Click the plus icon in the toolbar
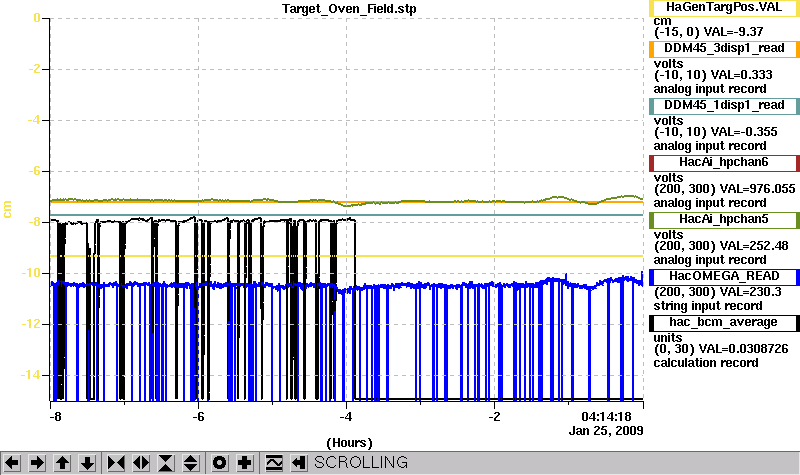800x475 pixels. pyautogui.click(x=245, y=463)
